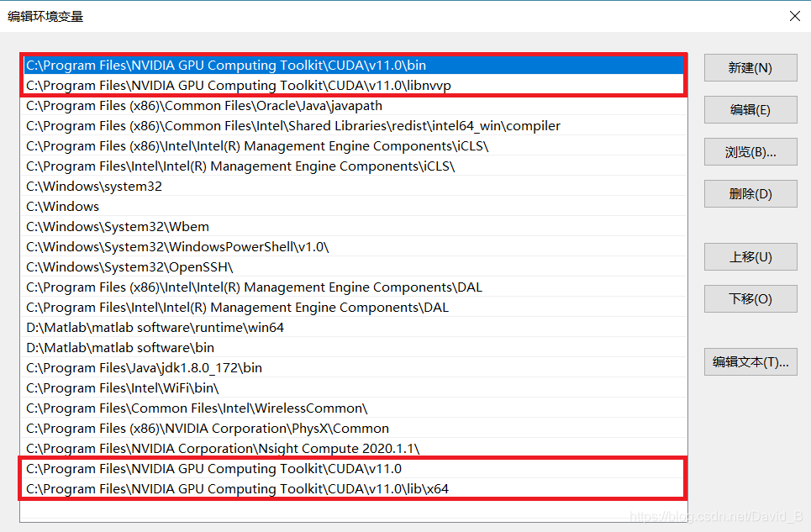Open 编辑文本(T)... text editor
811x532 pixels.
[x=750, y=361]
